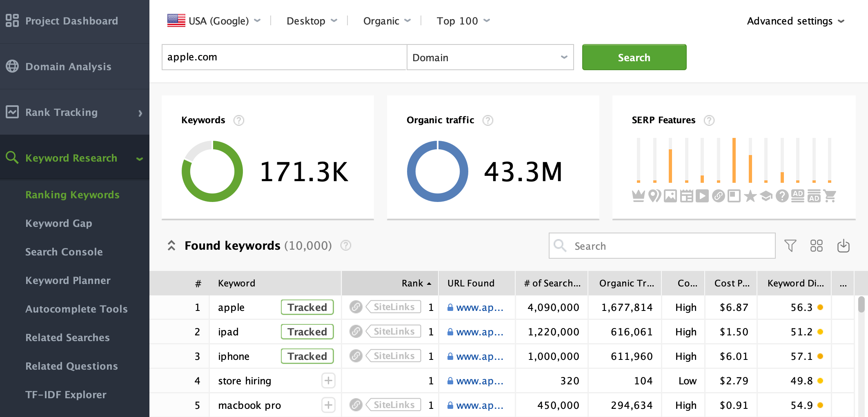Open Related Searches in sidebar
This screenshot has width=868, height=417.
tap(67, 337)
